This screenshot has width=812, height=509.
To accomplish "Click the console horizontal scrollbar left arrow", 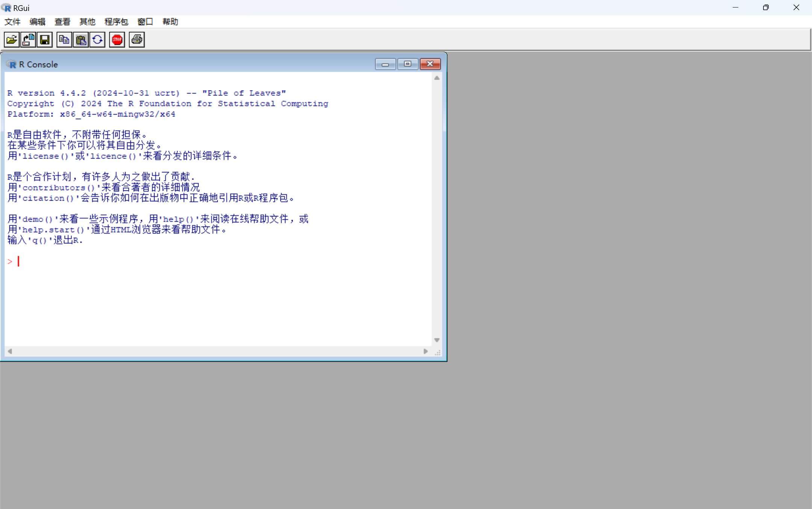I will coord(10,351).
